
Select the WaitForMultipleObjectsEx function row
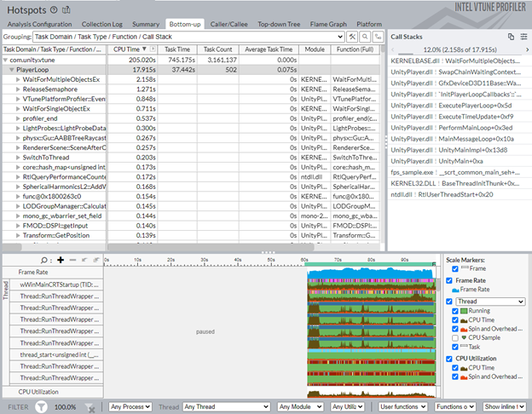pyautogui.click(x=60, y=80)
